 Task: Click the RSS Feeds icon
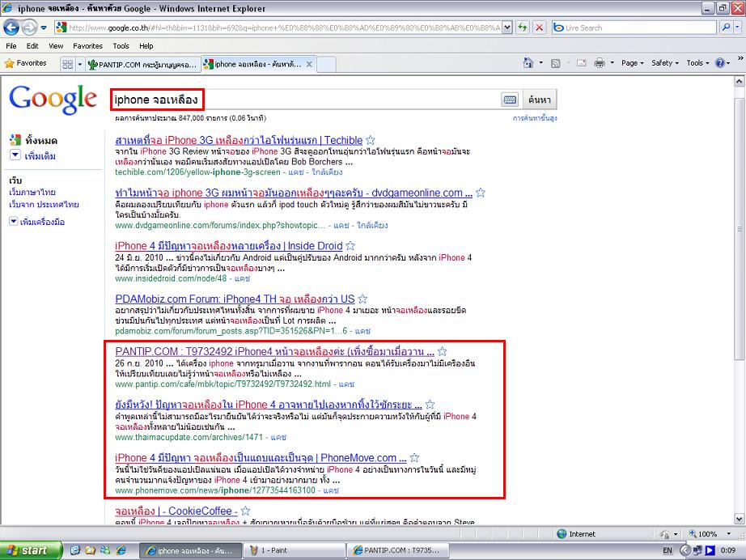point(555,63)
